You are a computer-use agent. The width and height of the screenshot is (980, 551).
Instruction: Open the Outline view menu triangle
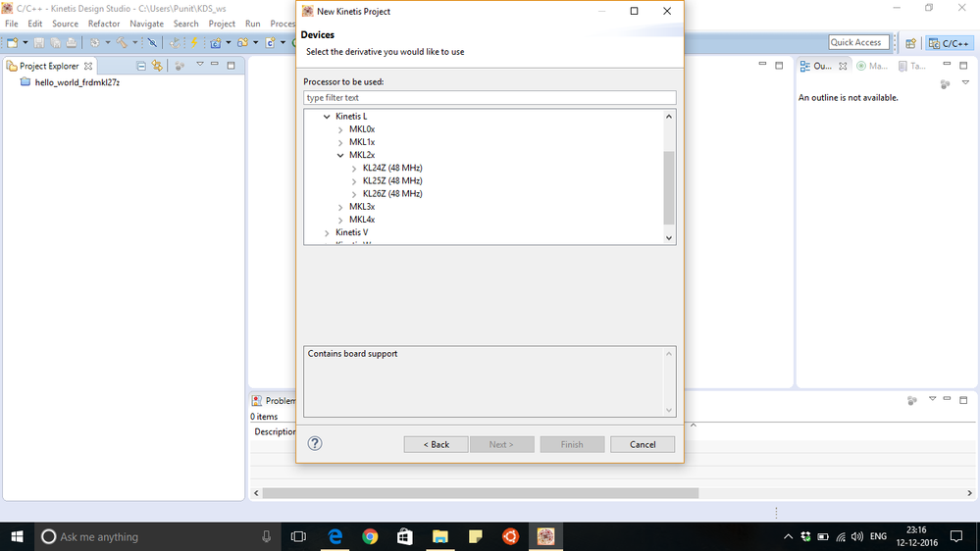click(x=965, y=82)
